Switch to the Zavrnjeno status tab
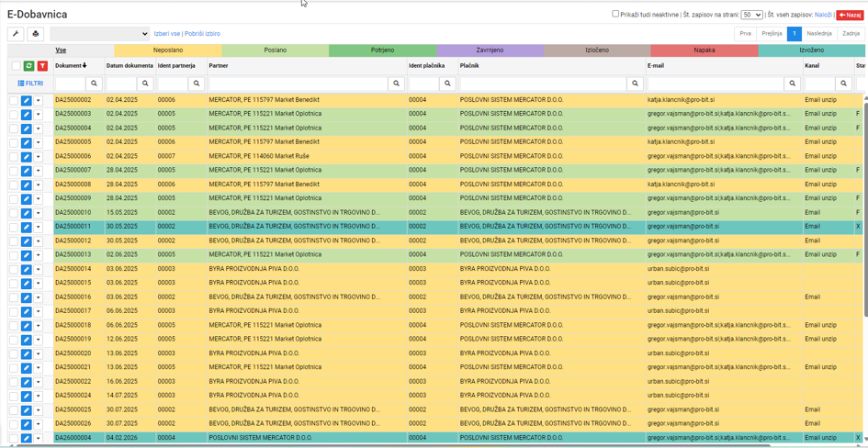The height and width of the screenshot is (448, 868). point(490,50)
